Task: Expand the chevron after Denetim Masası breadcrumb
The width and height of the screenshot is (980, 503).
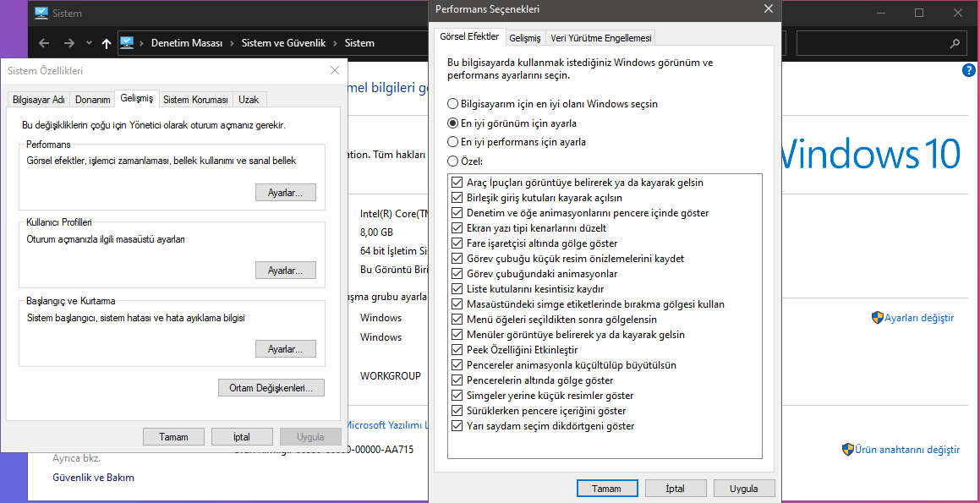Action: (x=232, y=43)
